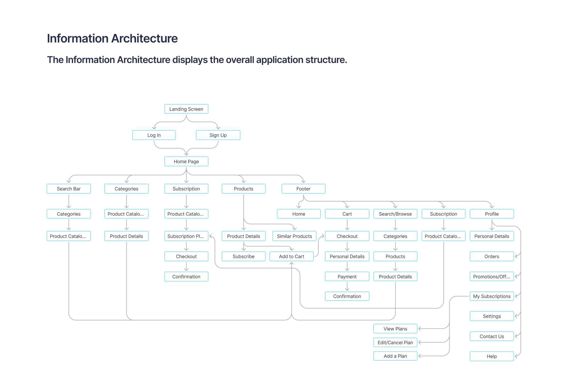Select the Search/Browse node
The height and width of the screenshot is (392, 563).
[395, 214]
